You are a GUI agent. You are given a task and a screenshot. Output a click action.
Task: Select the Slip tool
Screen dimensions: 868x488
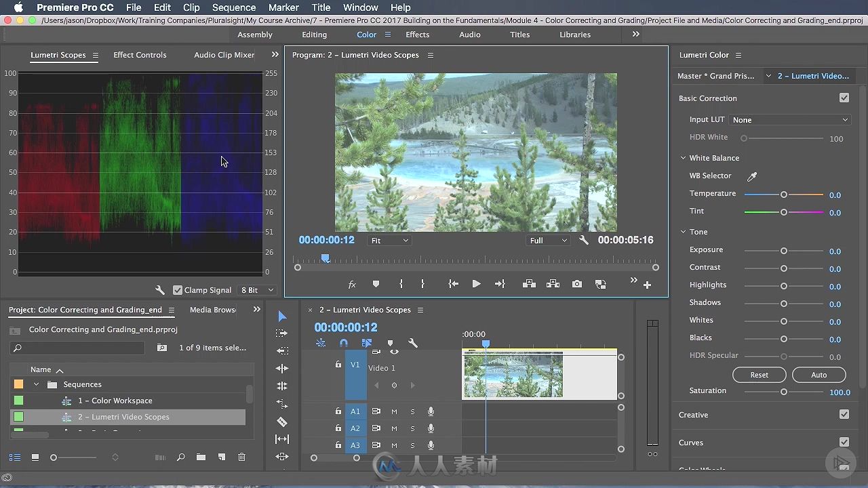point(282,439)
